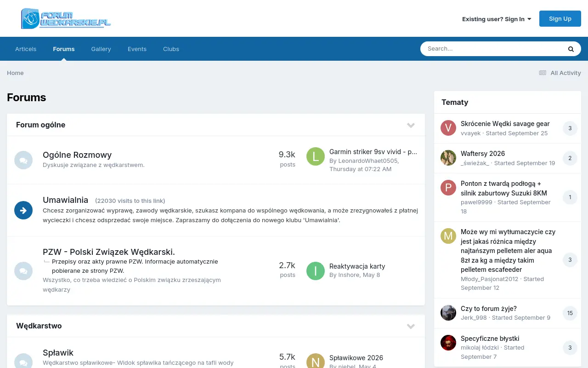This screenshot has width=588, height=368.
Task: Select the Forums tab
Action: (64, 49)
